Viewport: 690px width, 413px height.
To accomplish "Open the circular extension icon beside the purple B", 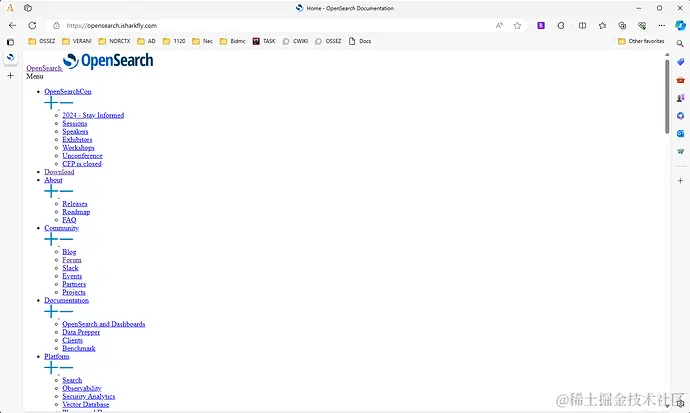I will tap(561, 26).
